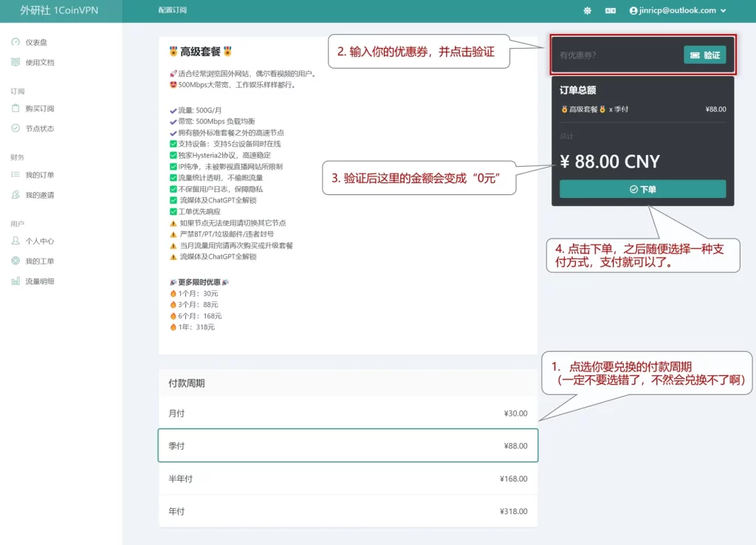Click the 工单优先响应 feature line
Viewport: 756px width, 545px height.
pos(195,212)
